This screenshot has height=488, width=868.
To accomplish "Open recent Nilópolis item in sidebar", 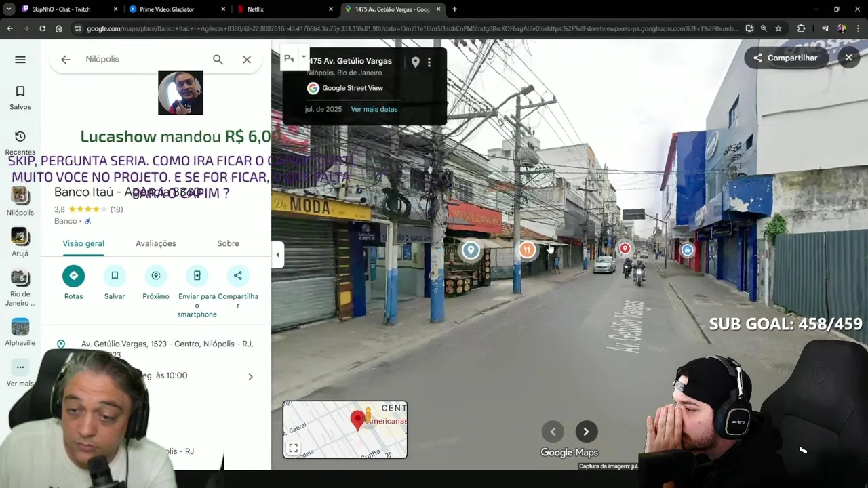I will [20, 201].
